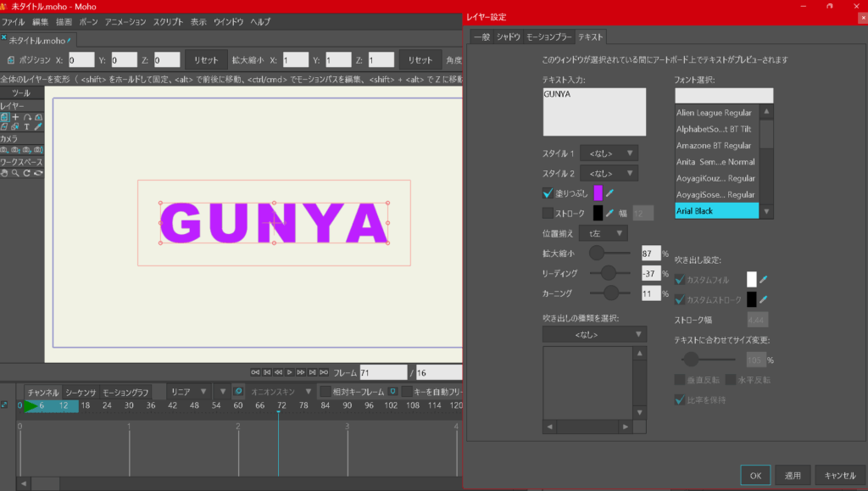Jump to the end of the animation
The width and height of the screenshot is (868, 491).
pos(324,372)
